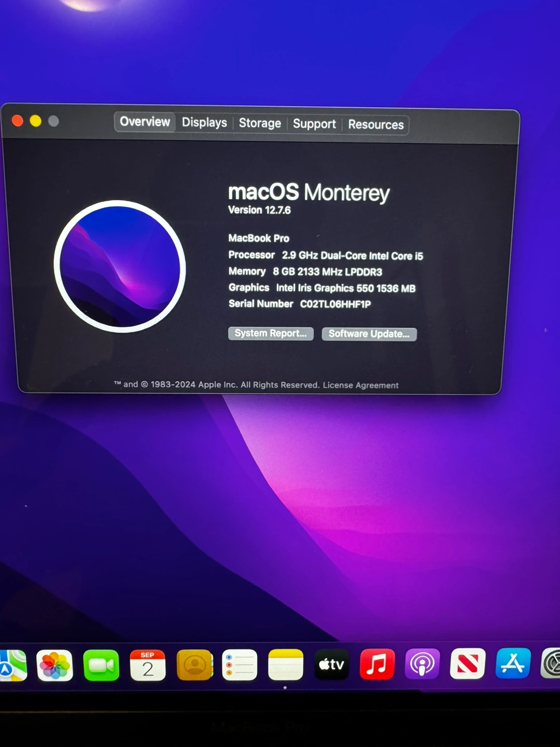This screenshot has height=747, width=560.
Task: Open the App Store from the dock
Action: pyautogui.click(x=513, y=663)
